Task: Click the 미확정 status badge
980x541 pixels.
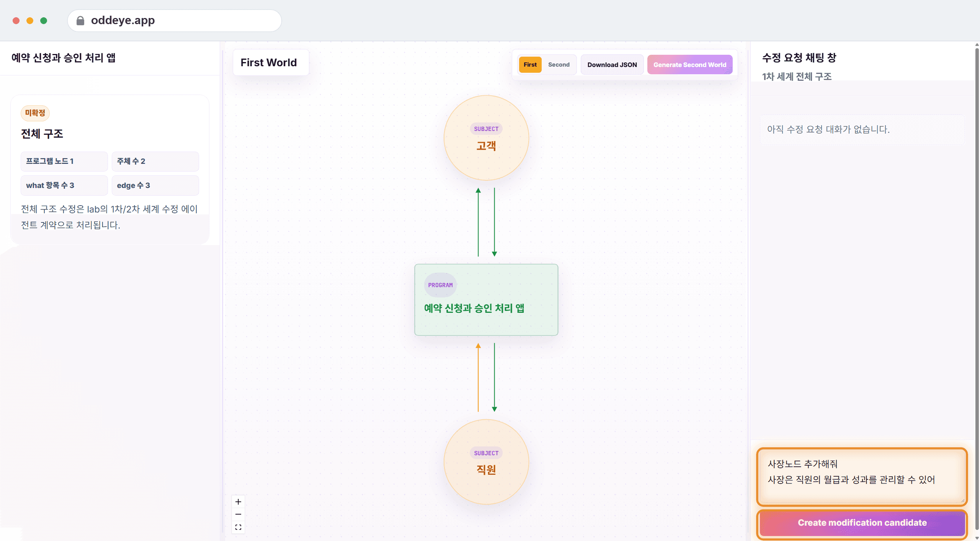Action: (x=35, y=113)
